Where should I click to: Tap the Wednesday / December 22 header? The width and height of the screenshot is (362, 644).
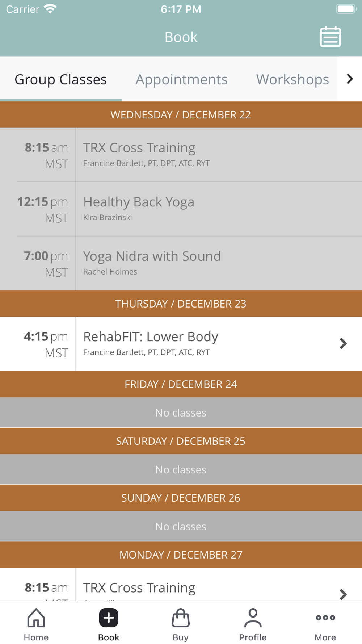coord(181,114)
